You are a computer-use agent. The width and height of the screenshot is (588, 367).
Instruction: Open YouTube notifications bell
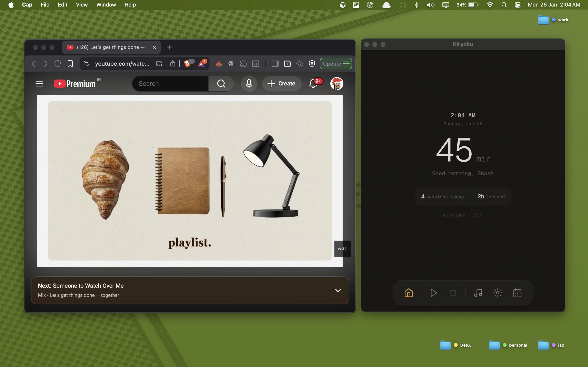313,84
